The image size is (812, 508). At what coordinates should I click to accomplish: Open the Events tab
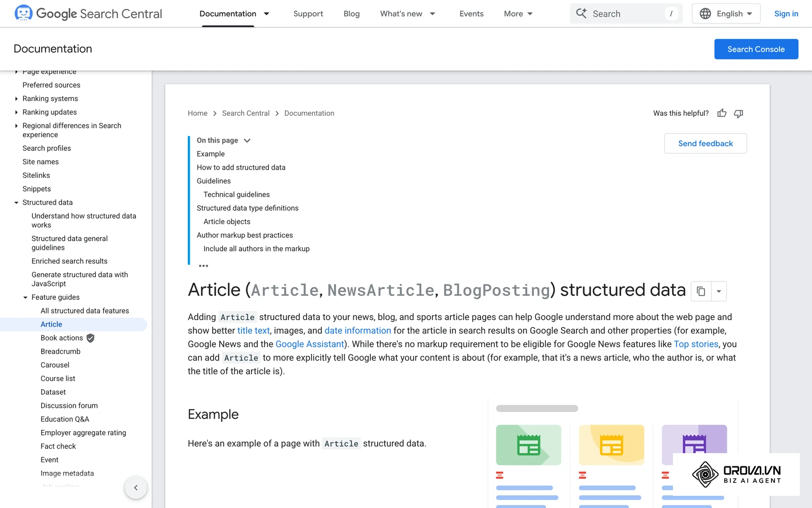(471, 14)
